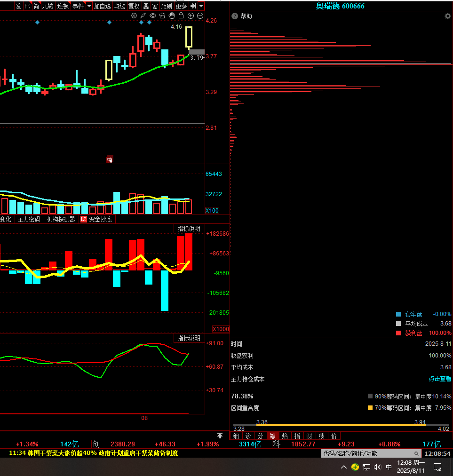Open 复权 adjustment options

click(x=134, y=6)
